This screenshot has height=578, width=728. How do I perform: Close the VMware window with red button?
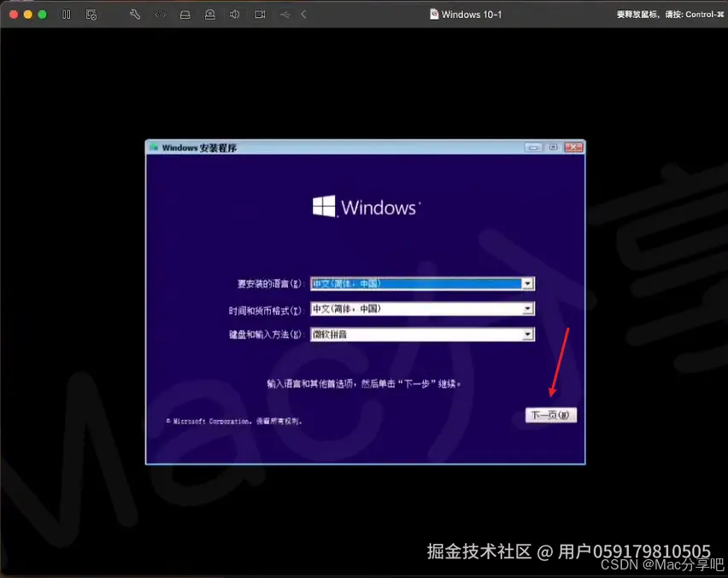pos(14,15)
